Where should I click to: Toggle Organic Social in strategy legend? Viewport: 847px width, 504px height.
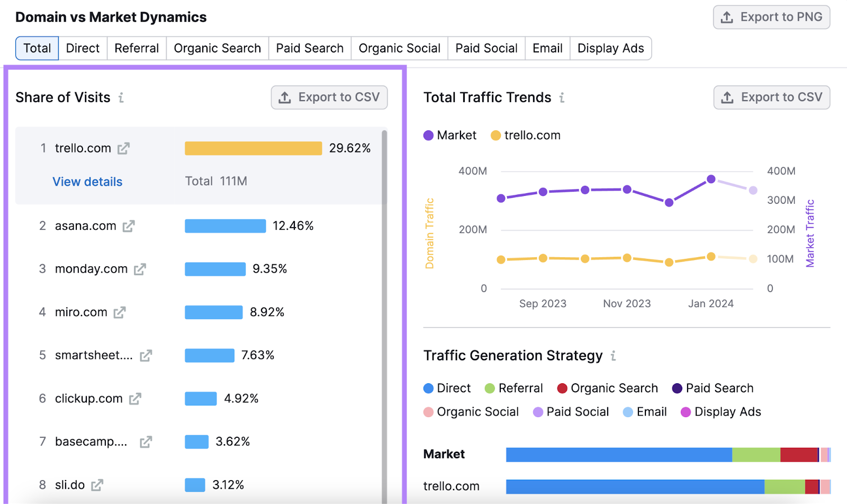(471, 412)
